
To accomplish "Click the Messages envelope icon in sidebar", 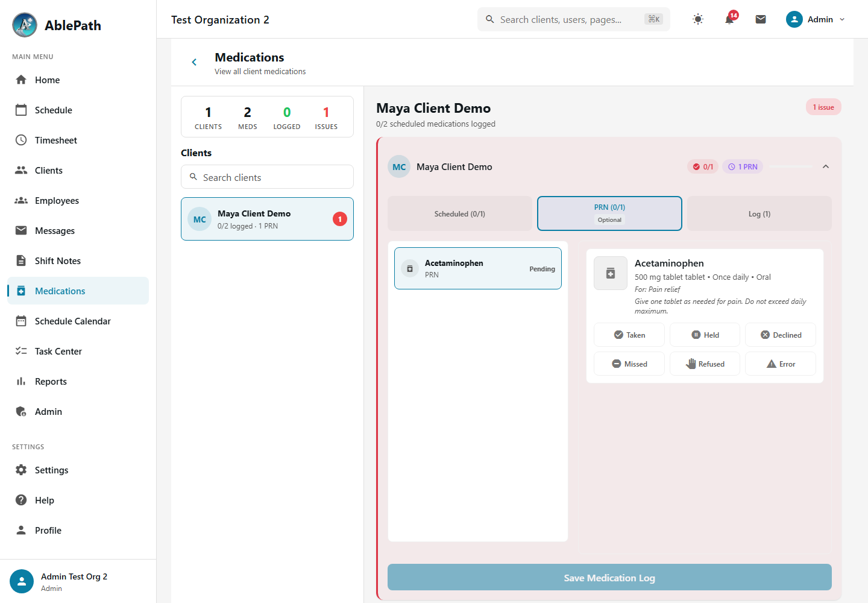I will coord(21,230).
